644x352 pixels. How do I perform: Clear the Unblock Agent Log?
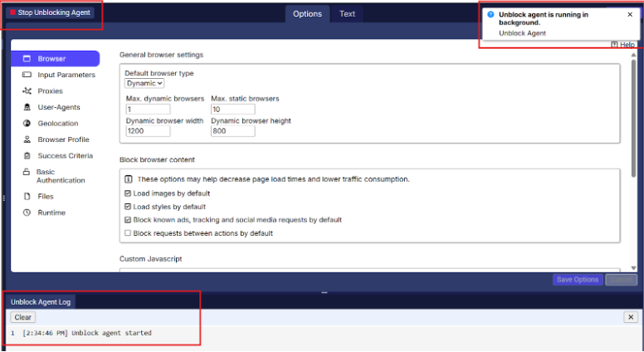(x=22, y=317)
